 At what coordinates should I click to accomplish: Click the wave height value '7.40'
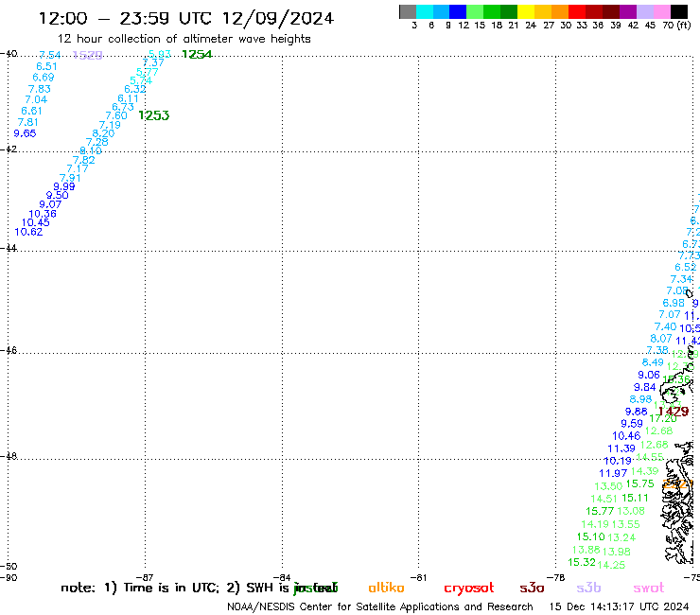click(x=665, y=326)
